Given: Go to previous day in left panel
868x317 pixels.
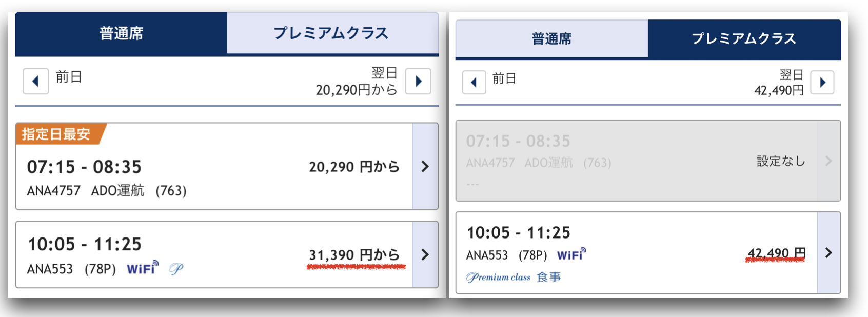Looking at the screenshot, I should (x=36, y=81).
